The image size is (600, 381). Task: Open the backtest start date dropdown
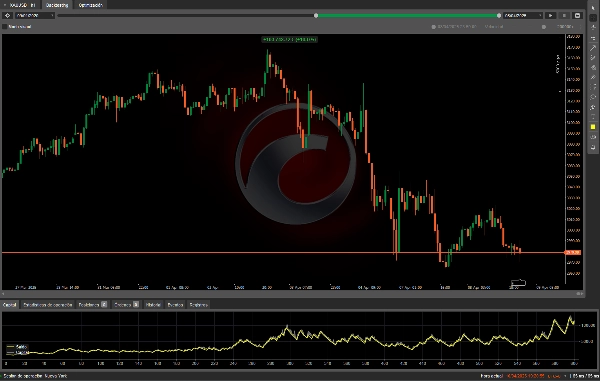click(35, 16)
